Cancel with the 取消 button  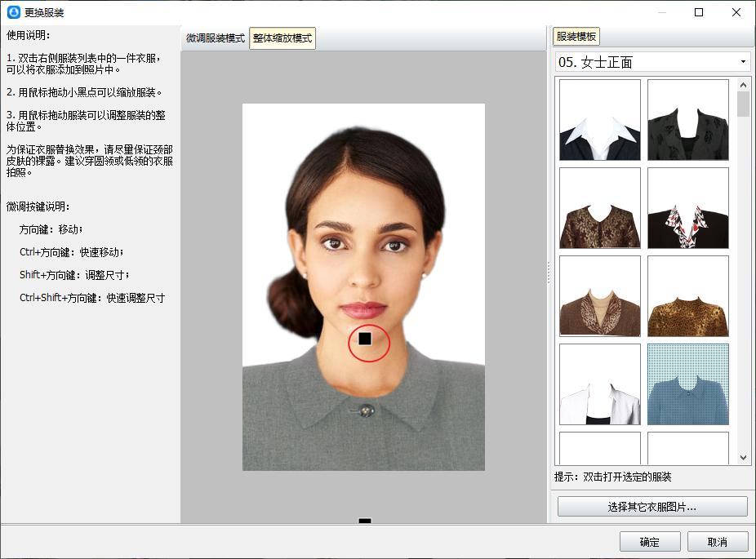(x=718, y=542)
